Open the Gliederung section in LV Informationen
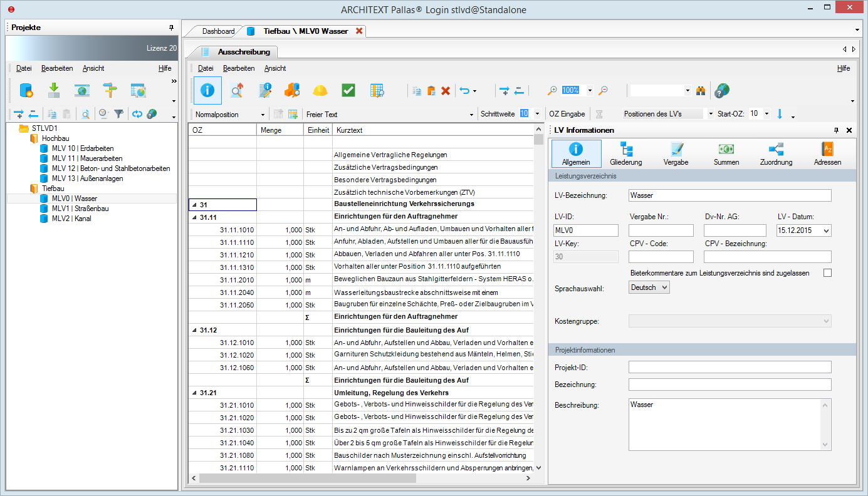868x496 pixels. [626, 154]
